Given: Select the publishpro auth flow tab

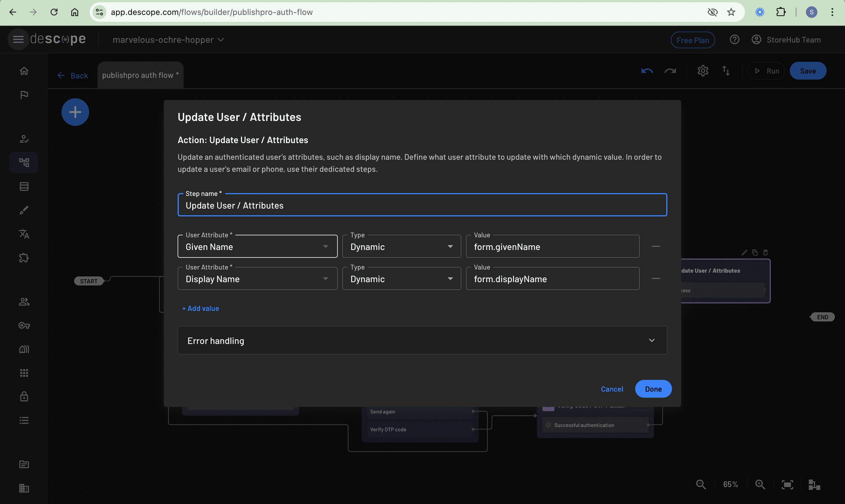Looking at the screenshot, I should click(x=140, y=75).
